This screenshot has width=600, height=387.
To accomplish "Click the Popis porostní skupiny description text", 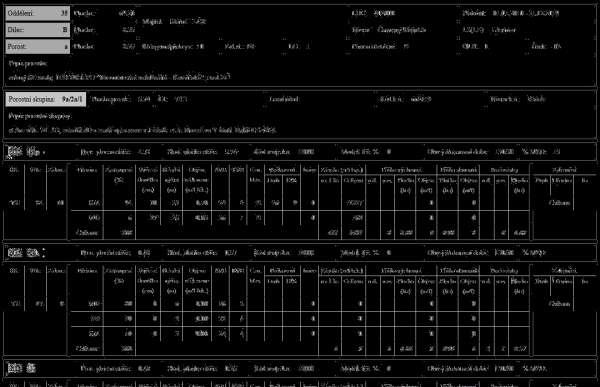I will coord(142,130).
